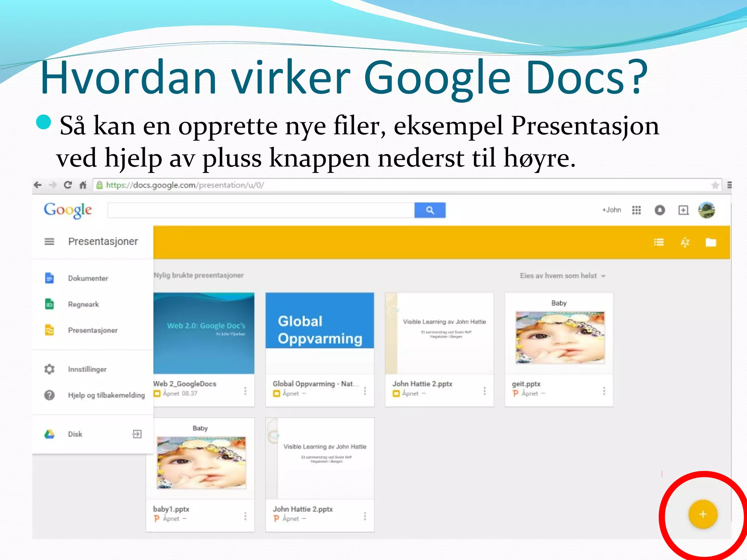Open more options for geit.pptx
Image resolution: width=747 pixels, height=560 pixels.
[604, 391]
